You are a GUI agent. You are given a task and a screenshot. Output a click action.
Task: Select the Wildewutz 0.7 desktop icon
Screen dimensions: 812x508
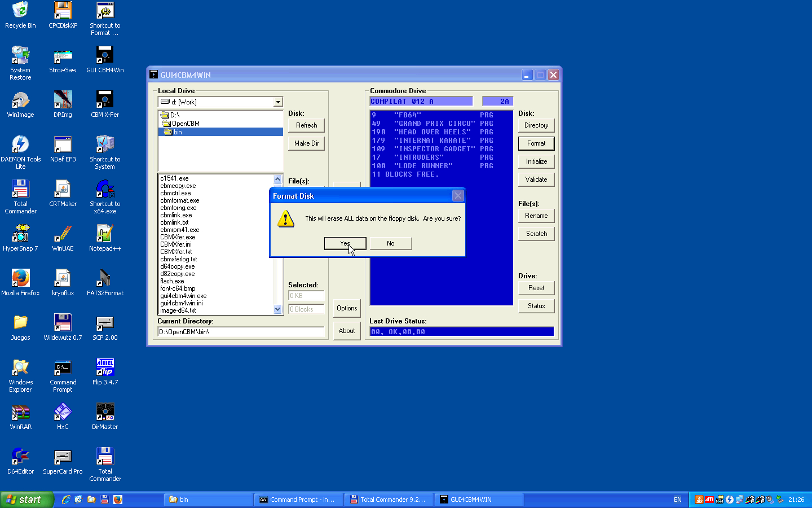click(63, 327)
